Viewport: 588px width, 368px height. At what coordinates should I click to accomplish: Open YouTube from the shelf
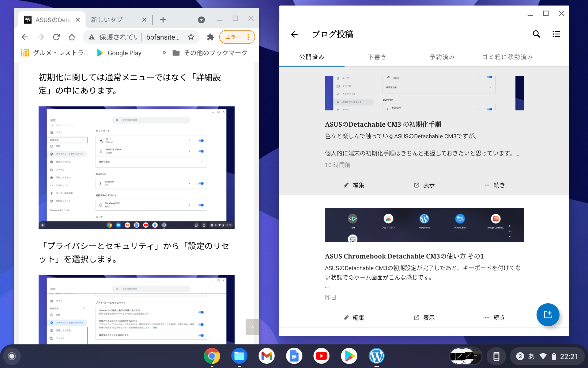tap(322, 356)
